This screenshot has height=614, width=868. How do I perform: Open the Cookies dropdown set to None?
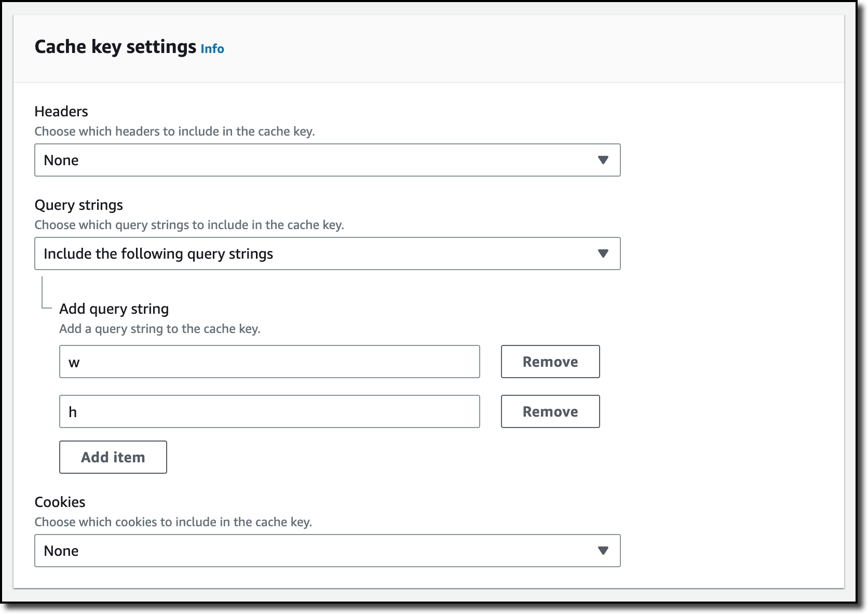(328, 551)
